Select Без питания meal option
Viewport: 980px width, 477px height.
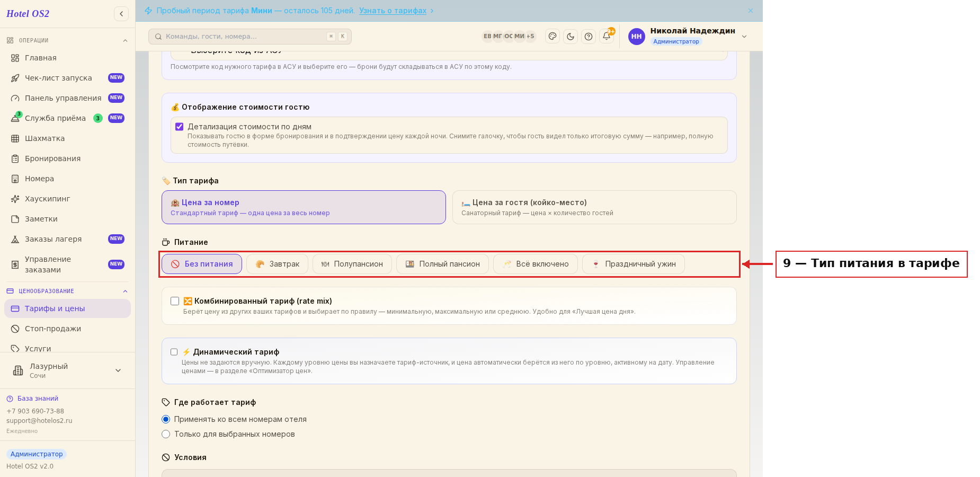click(202, 264)
